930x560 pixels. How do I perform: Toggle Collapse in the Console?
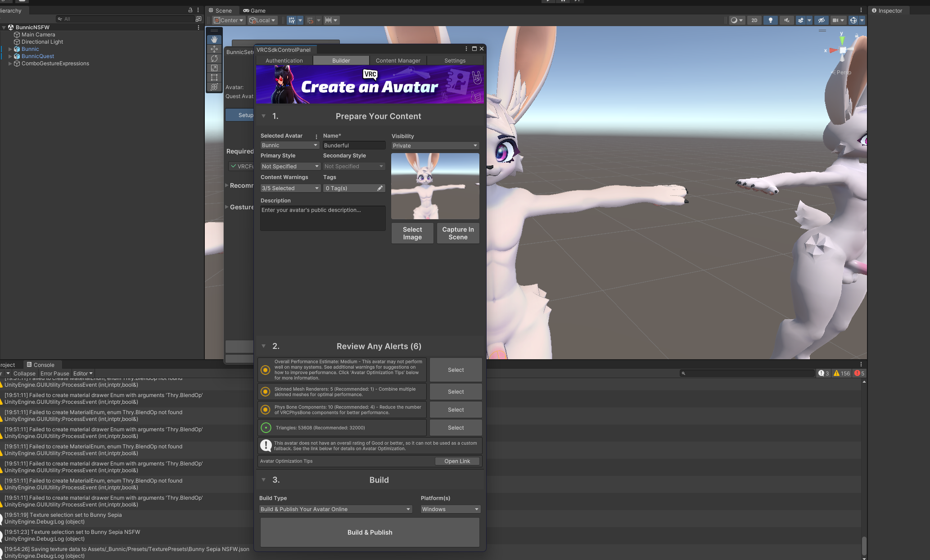point(24,374)
